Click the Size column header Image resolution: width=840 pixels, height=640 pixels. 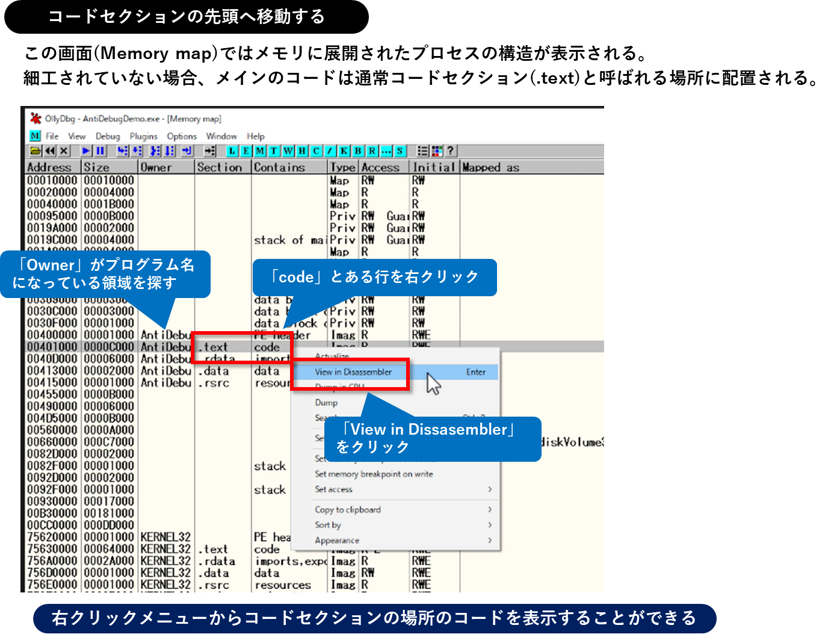110,167
